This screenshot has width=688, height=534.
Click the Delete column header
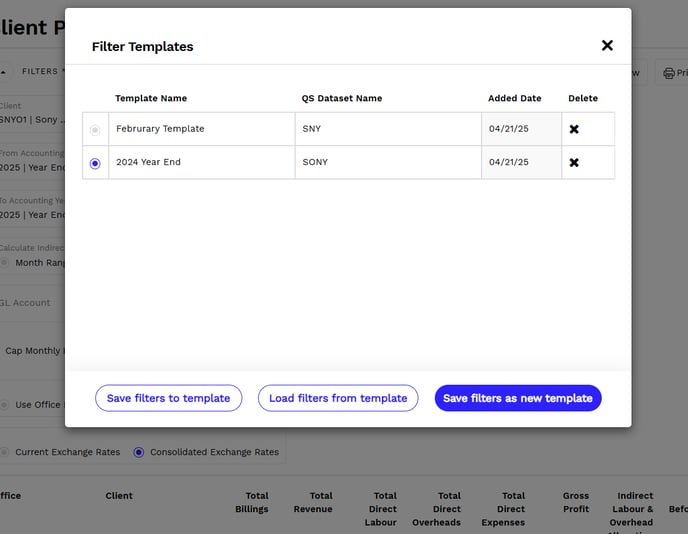583,98
